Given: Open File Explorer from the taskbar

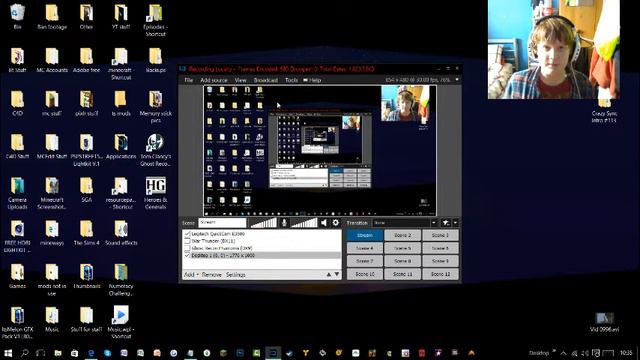Looking at the screenshot, I should click(x=58, y=353).
